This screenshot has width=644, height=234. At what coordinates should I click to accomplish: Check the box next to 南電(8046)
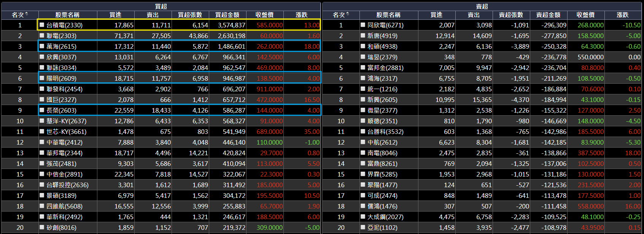pos(363,153)
